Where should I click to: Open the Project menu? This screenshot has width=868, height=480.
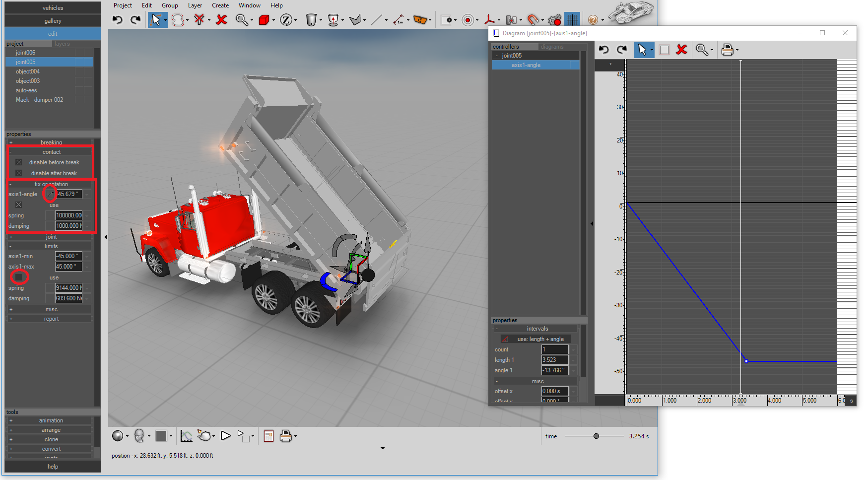(x=123, y=5)
